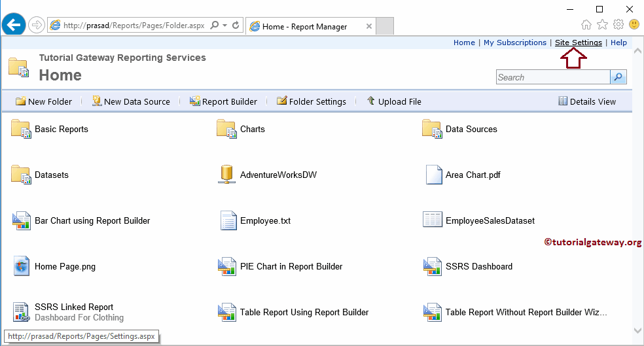The height and width of the screenshot is (346, 644).
Task: Open the SSRS Dashboard report icon
Action: 433,266
